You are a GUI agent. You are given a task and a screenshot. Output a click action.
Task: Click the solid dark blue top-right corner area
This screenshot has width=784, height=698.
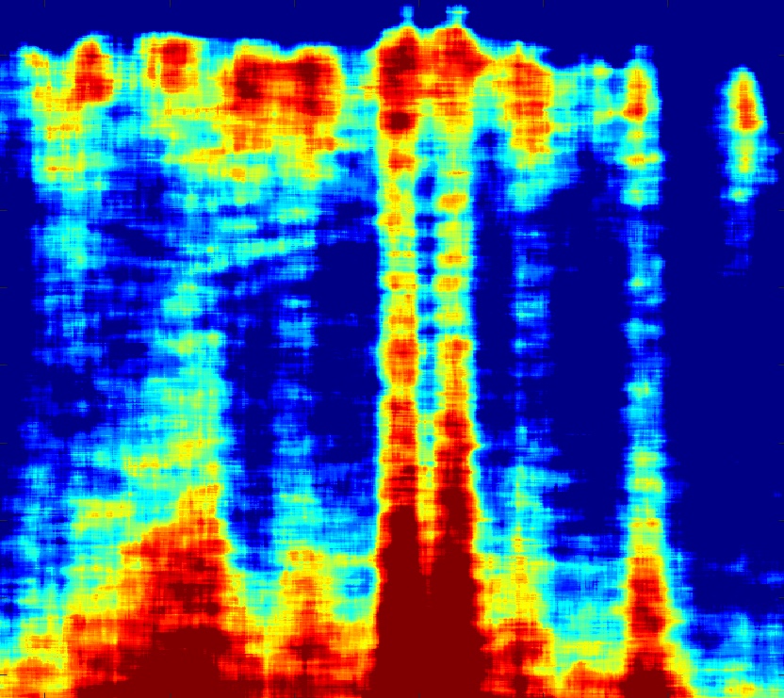tap(726, 28)
